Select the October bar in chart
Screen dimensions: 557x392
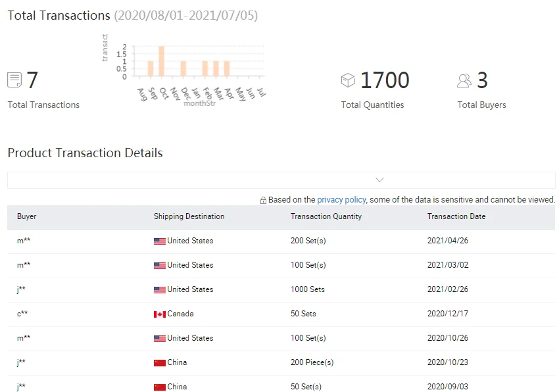tap(161, 61)
